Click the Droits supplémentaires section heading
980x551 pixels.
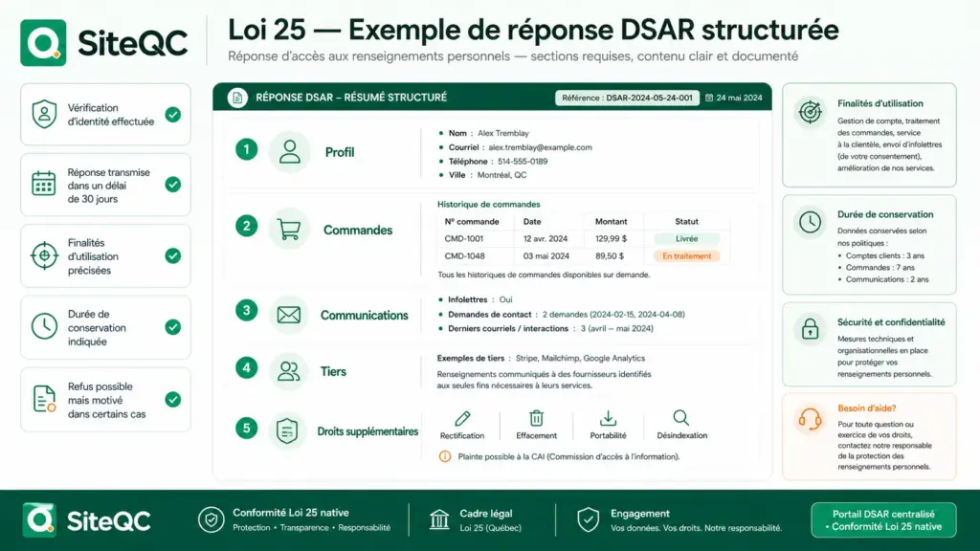point(367,431)
